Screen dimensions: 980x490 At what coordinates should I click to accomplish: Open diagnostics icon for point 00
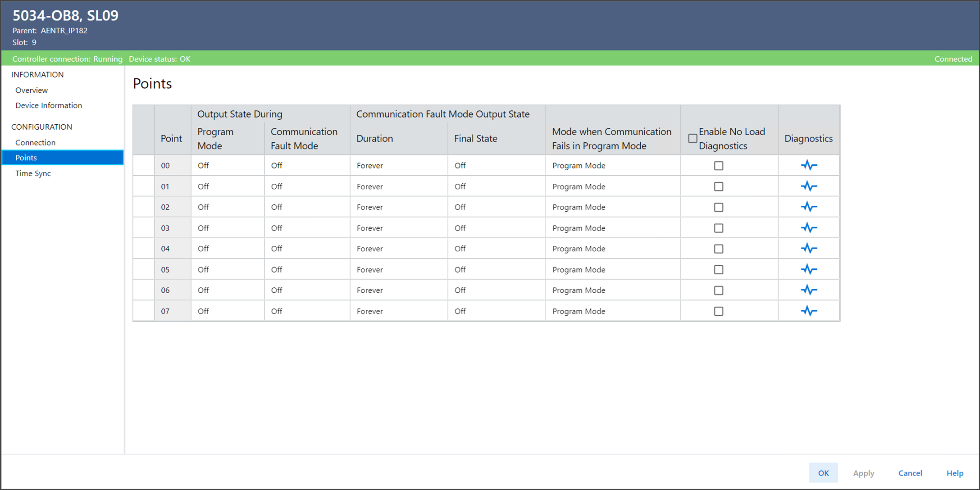tap(809, 165)
